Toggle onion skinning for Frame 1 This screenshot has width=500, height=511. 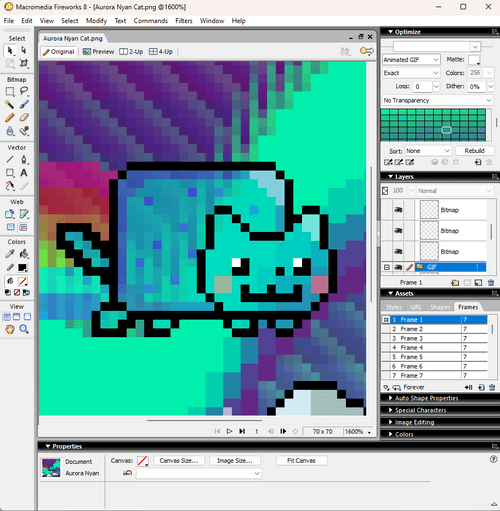pos(386,320)
